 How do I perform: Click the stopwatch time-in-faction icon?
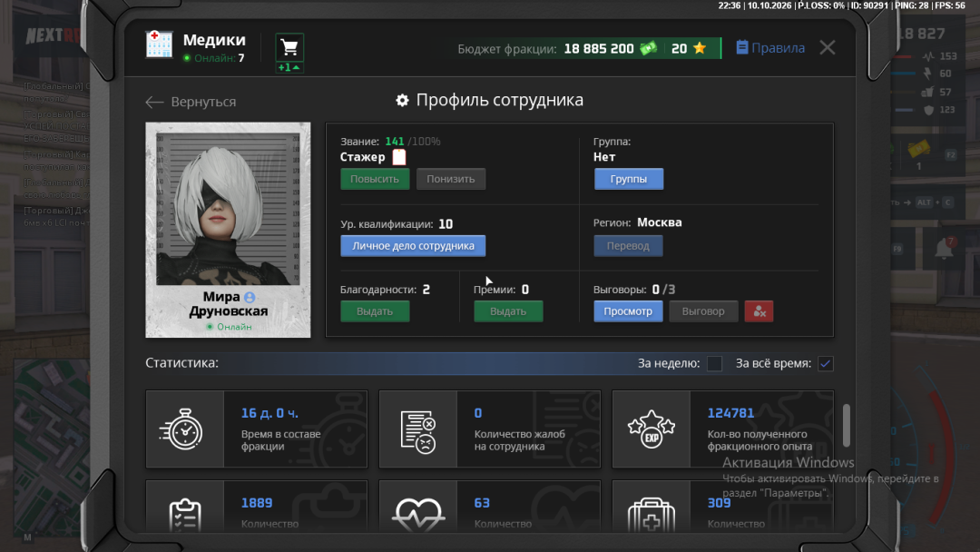[x=181, y=429]
